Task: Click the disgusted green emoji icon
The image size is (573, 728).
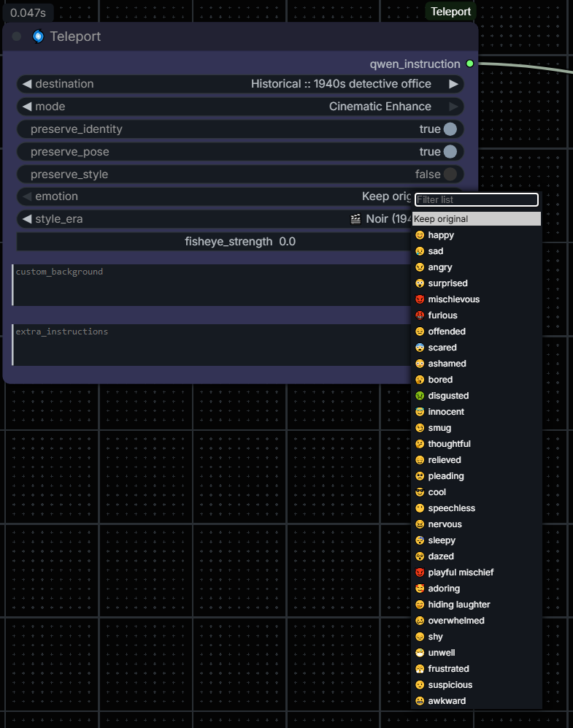Action: [x=420, y=396]
